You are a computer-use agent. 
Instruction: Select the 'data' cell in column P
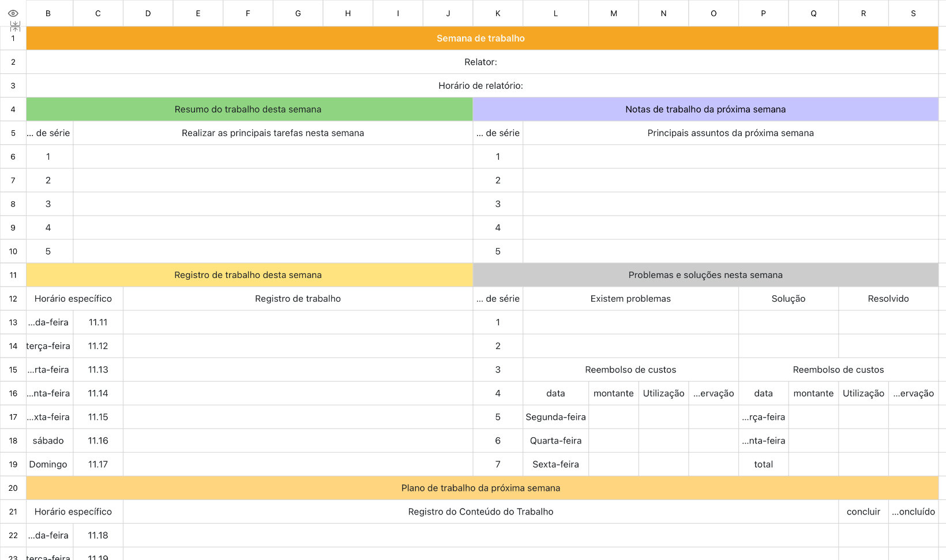[x=763, y=393]
